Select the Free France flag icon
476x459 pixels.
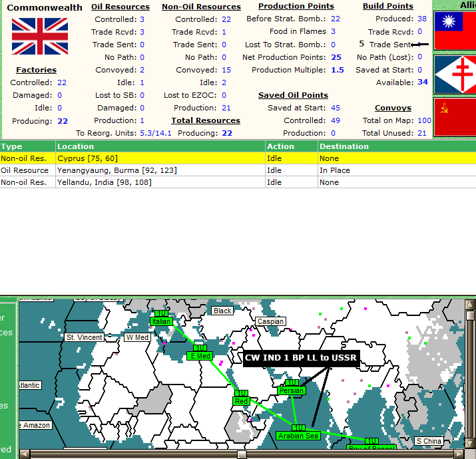pyautogui.click(x=455, y=75)
